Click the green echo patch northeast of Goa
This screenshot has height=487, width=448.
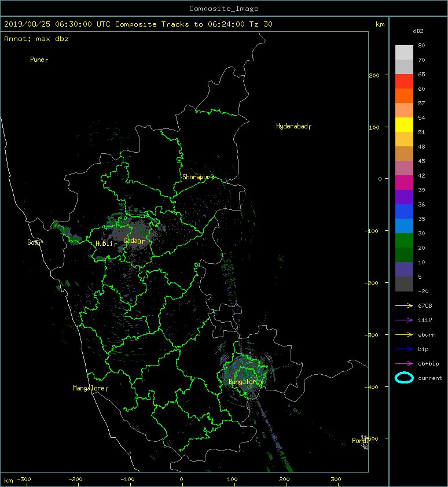(67, 233)
